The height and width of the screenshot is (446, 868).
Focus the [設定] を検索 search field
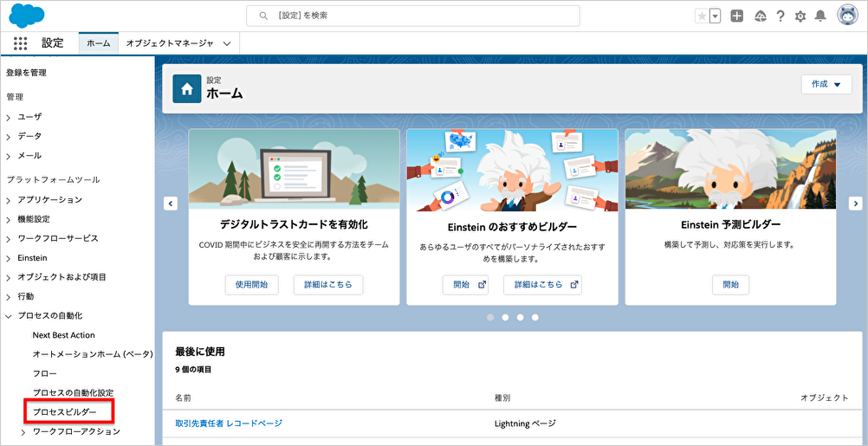(413, 16)
